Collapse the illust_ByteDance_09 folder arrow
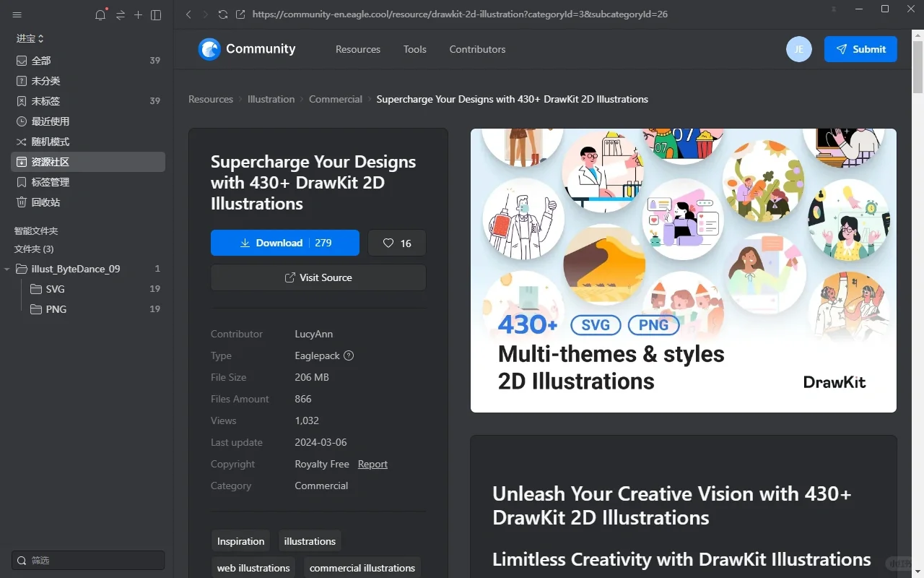The image size is (924, 578). pyautogui.click(x=7, y=269)
